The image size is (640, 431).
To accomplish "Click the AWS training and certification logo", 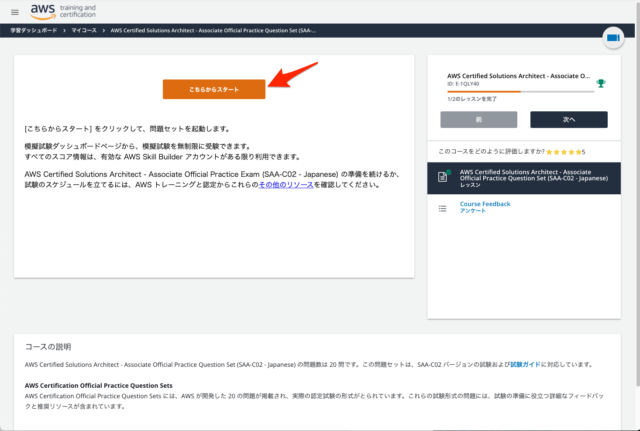I will tap(63, 12).
